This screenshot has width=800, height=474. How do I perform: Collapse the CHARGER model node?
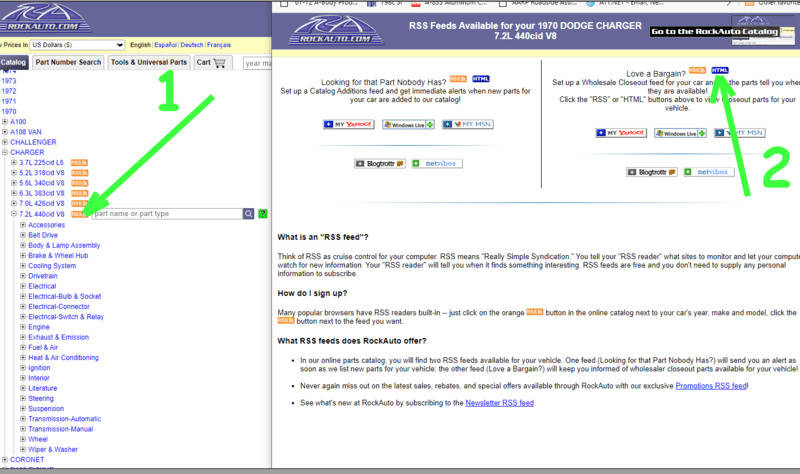point(5,152)
